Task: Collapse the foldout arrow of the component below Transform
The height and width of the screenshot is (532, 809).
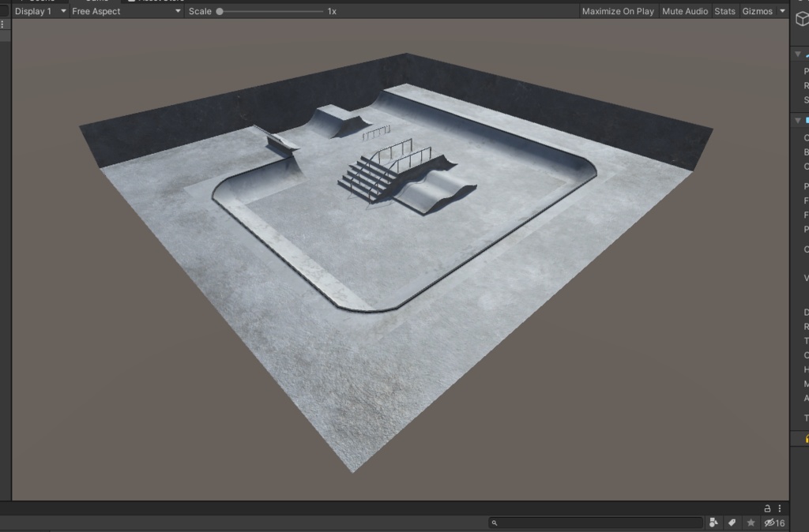Action: click(x=798, y=120)
